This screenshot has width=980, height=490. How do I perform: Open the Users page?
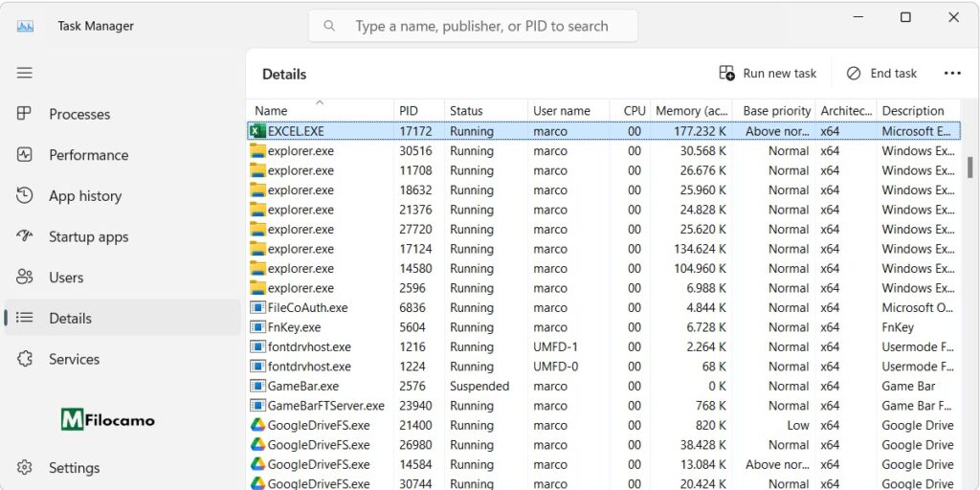click(x=122, y=277)
